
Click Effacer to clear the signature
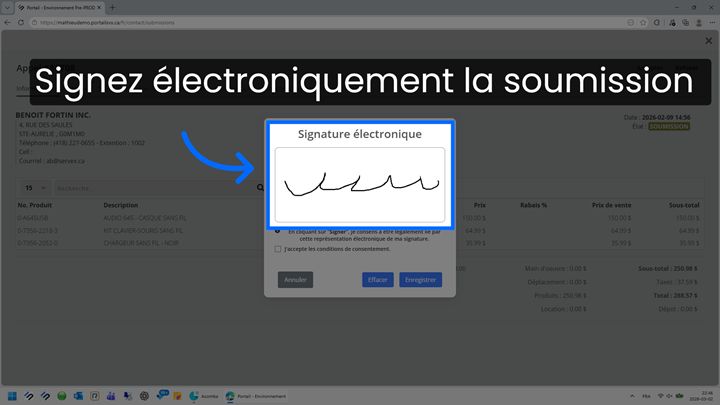click(377, 280)
